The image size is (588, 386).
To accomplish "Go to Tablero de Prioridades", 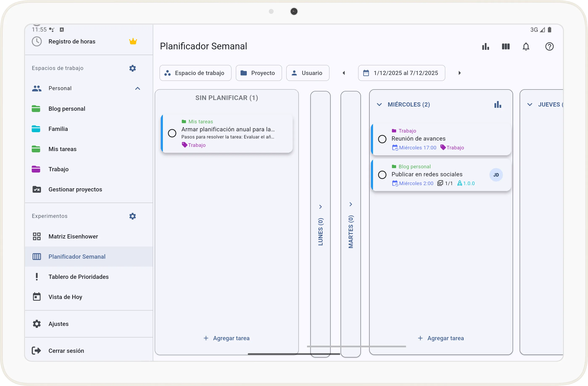I will (x=78, y=277).
